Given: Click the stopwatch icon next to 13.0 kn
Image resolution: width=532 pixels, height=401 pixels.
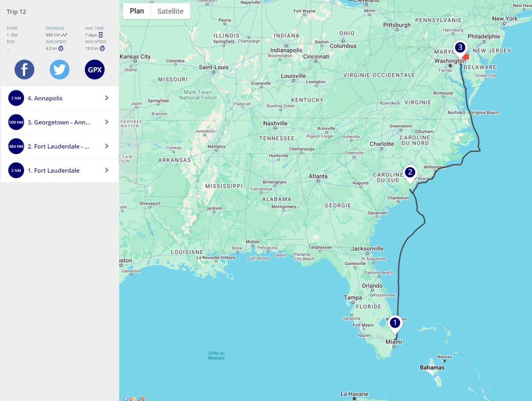Looking at the screenshot, I should point(102,48).
